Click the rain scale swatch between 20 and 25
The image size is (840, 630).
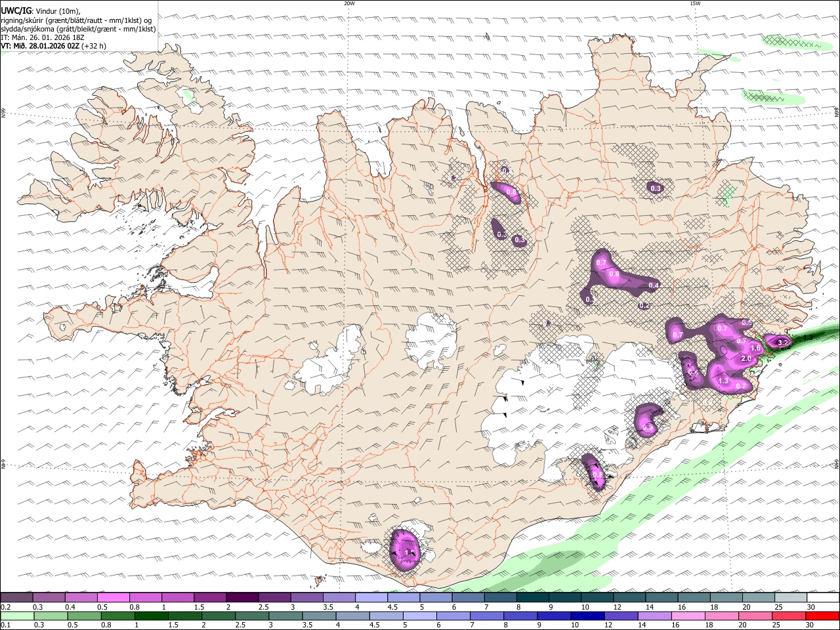click(x=755, y=616)
